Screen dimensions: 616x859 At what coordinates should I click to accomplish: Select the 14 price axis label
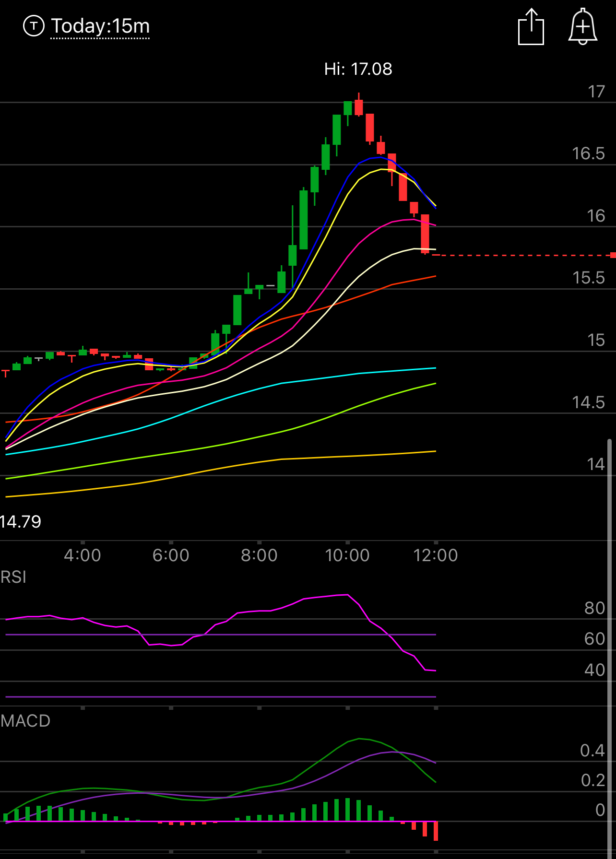(596, 464)
